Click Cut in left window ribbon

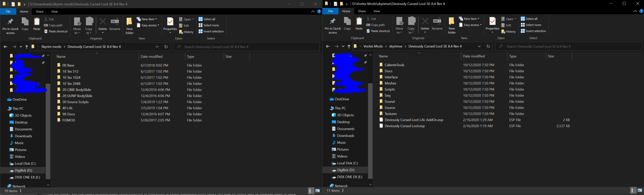(49, 19)
